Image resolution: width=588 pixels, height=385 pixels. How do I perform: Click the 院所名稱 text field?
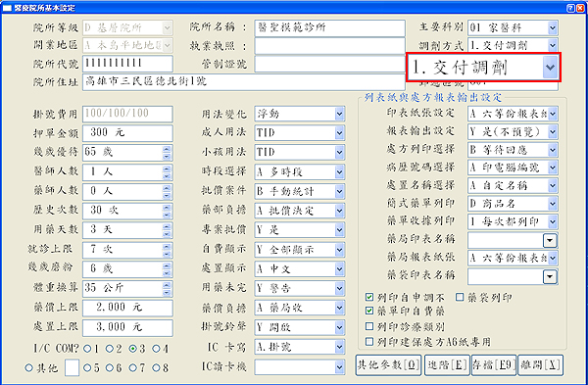(329, 28)
